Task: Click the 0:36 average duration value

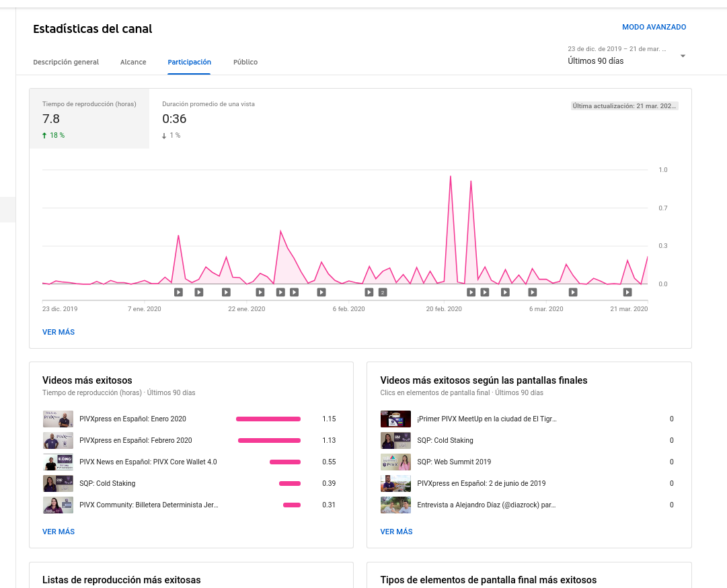Action: [x=174, y=119]
